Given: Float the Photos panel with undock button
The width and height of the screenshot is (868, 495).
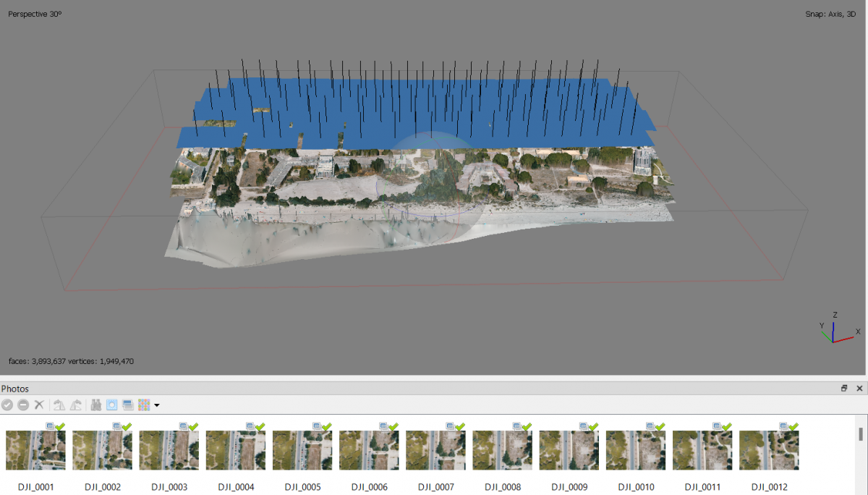Looking at the screenshot, I should (843, 389).
